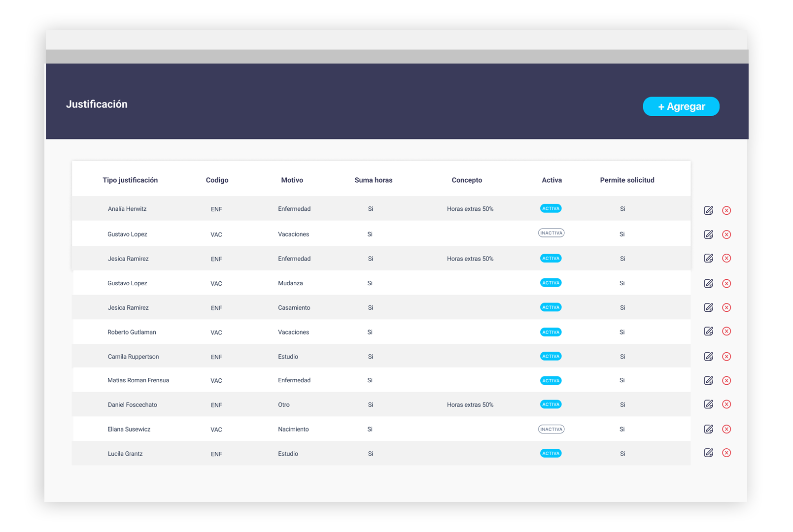Toggle Activa badge on Analía Herwitz row
The height and width of the screenshot is (532, 793).
pos(551,208)
